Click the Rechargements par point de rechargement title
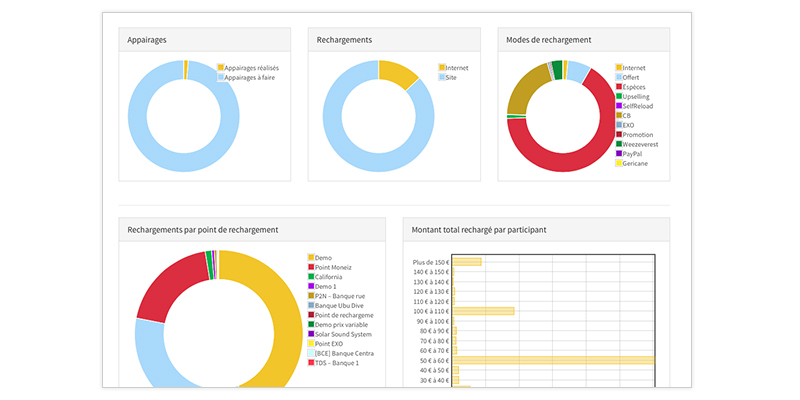The height and width of the screenshot is (400, 800). pos(203,230)
